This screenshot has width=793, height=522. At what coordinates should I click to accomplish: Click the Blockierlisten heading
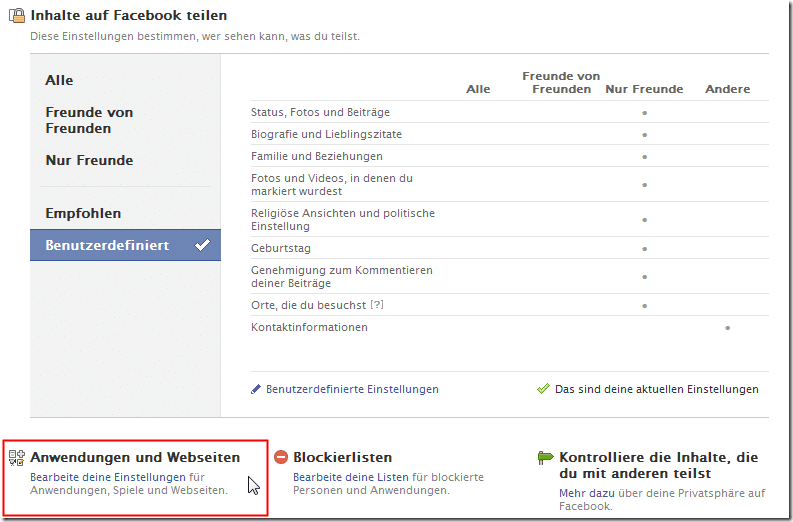pyautogui.click(x=343, y=457)
